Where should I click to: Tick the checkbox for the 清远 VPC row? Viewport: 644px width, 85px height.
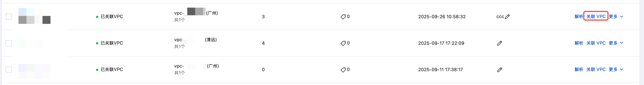click(9, 43)
